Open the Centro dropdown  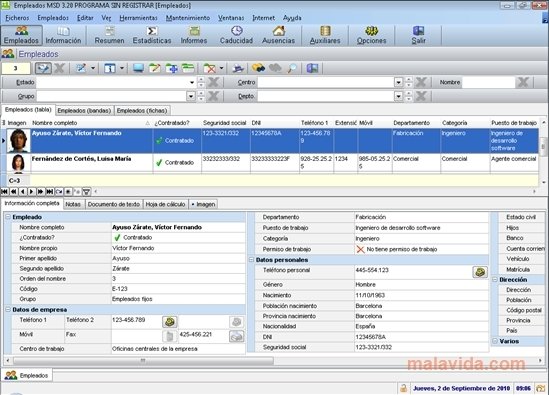(x=398, y=83)
